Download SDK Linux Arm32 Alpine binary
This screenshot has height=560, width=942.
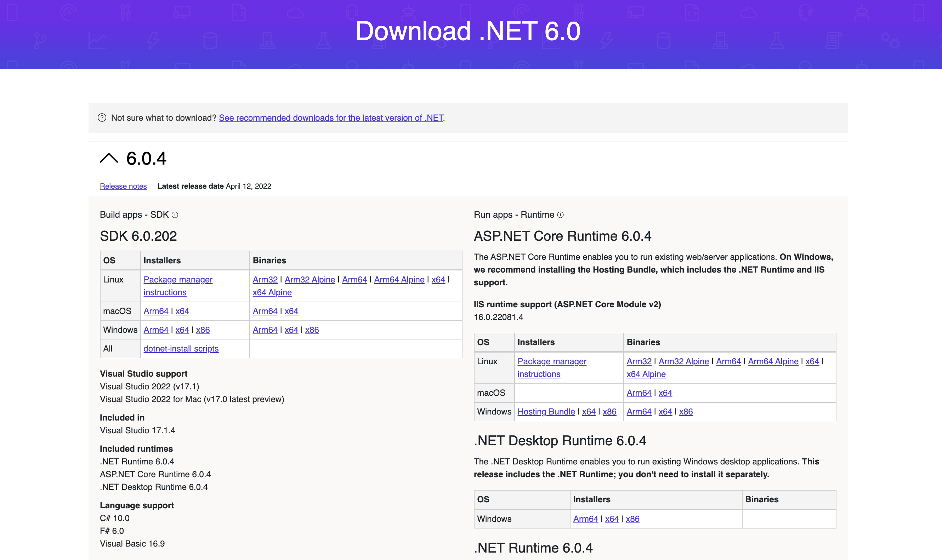point(310,279)
